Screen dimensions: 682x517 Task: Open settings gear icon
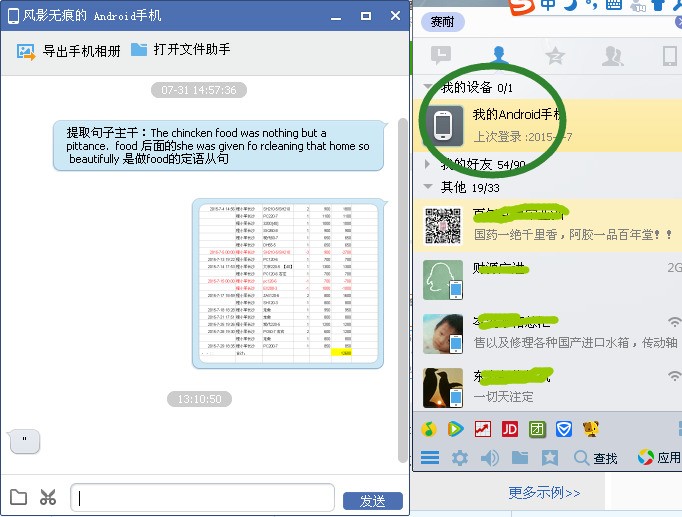tap(459, 457)
